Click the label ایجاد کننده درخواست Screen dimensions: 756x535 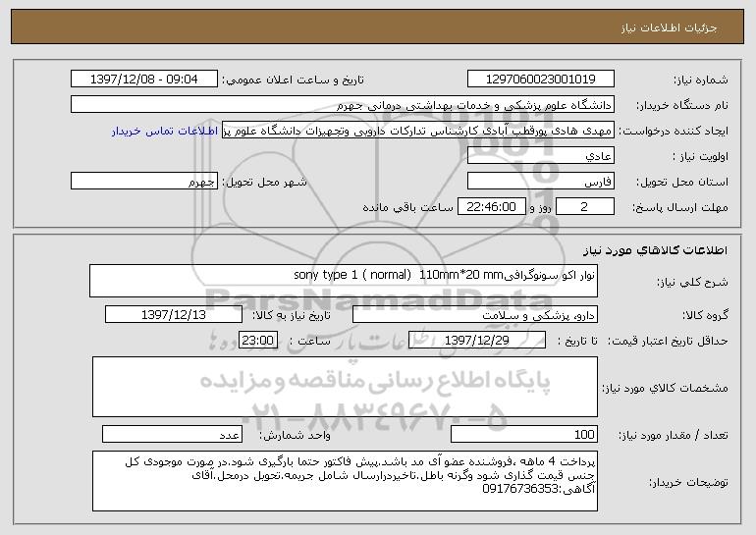[x=674, y=131]
